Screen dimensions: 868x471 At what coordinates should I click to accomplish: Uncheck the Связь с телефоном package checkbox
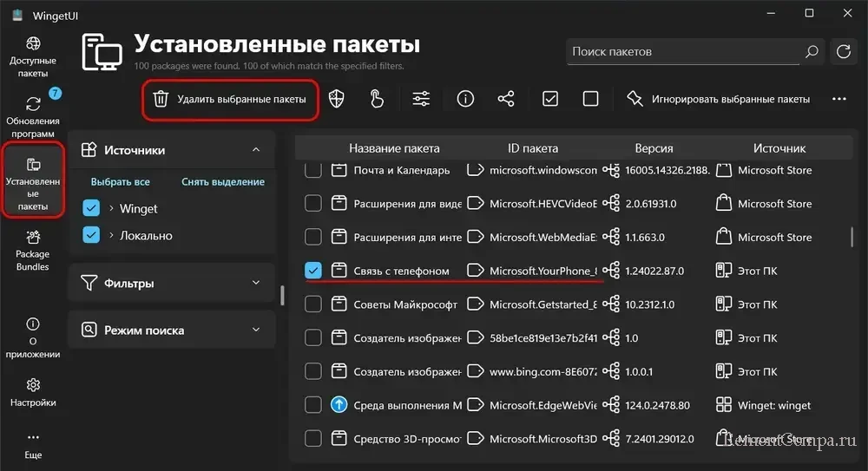pyautogui.click(x=313, y=271)
